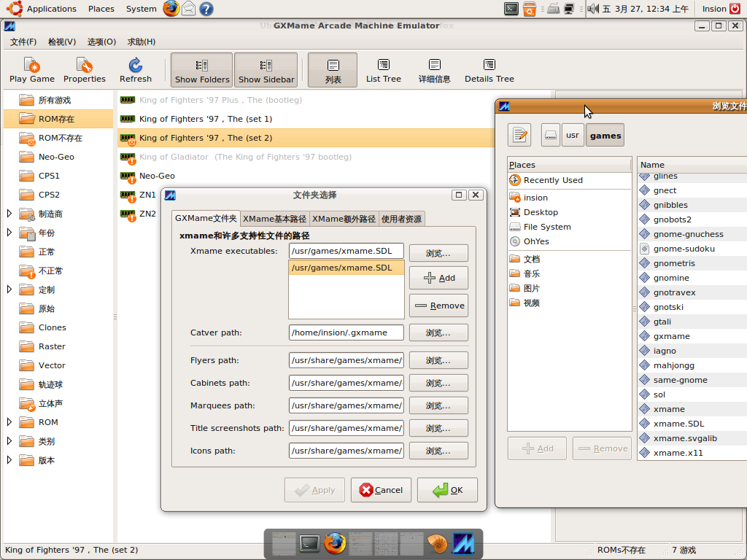
Task: Expand the 年份 folder tree
Action: pyautogui.click(x=9, y=233)
